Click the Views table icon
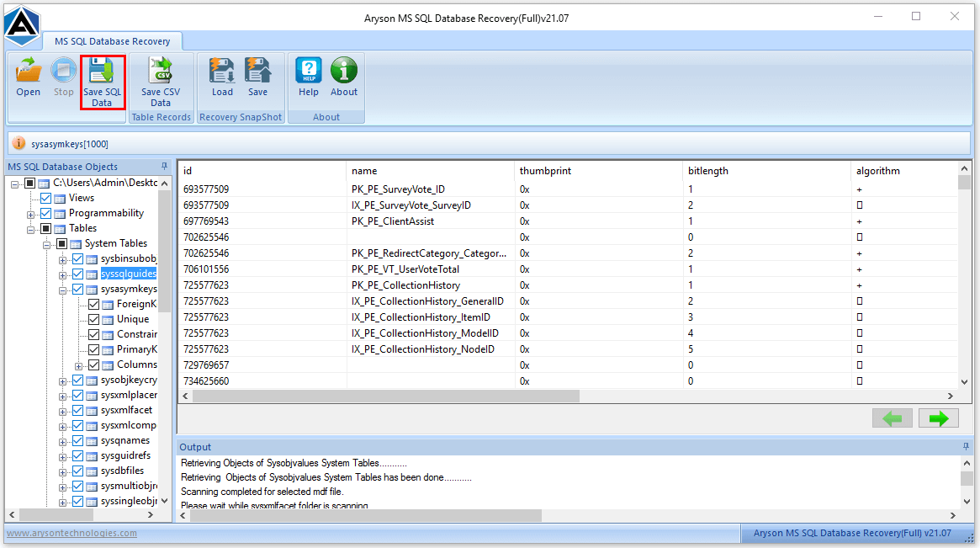This screenshot has width=980, height=548. pyautogui.click(x=60, y=199)
